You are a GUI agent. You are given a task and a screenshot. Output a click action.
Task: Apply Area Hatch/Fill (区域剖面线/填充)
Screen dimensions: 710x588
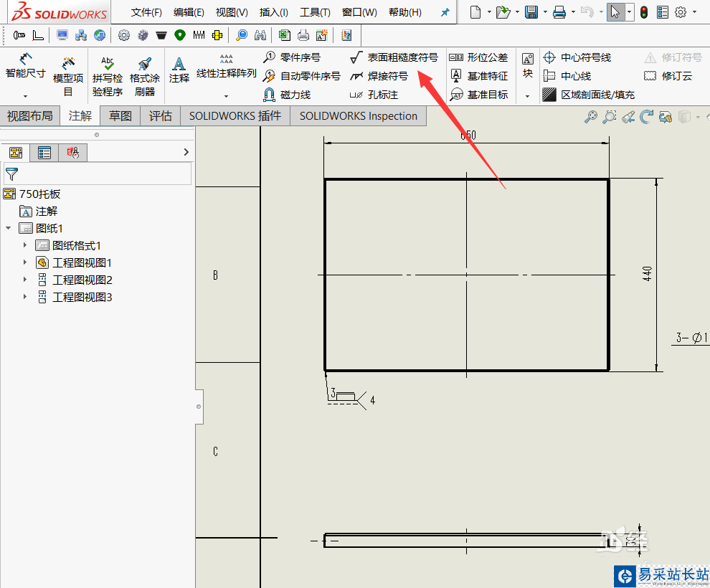tap(589, 95)
